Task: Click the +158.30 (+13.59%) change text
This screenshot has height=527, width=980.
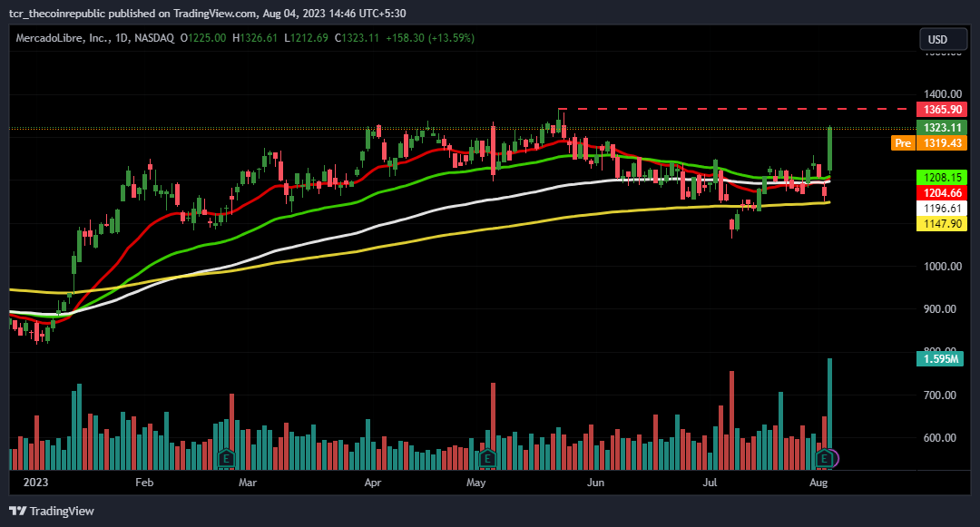Action: coord(430,38)
